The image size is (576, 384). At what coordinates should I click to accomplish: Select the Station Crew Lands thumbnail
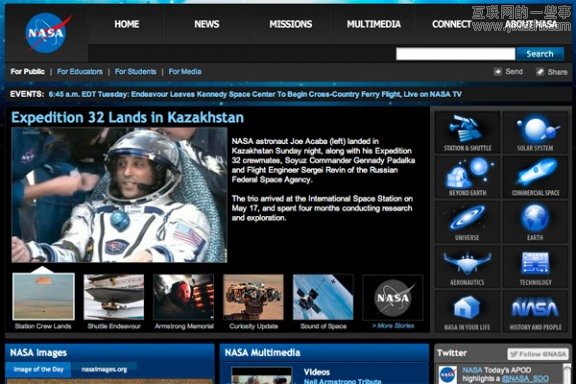[43, 297]
